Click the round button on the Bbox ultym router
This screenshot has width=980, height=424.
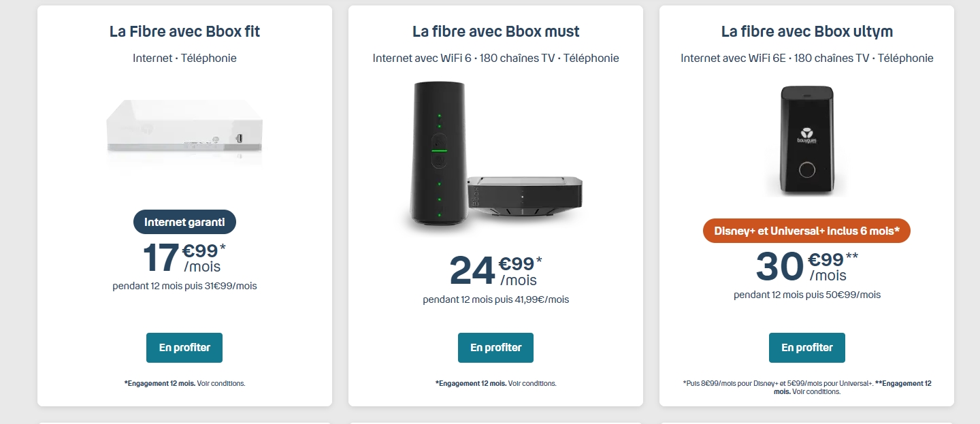pos(807,171)
